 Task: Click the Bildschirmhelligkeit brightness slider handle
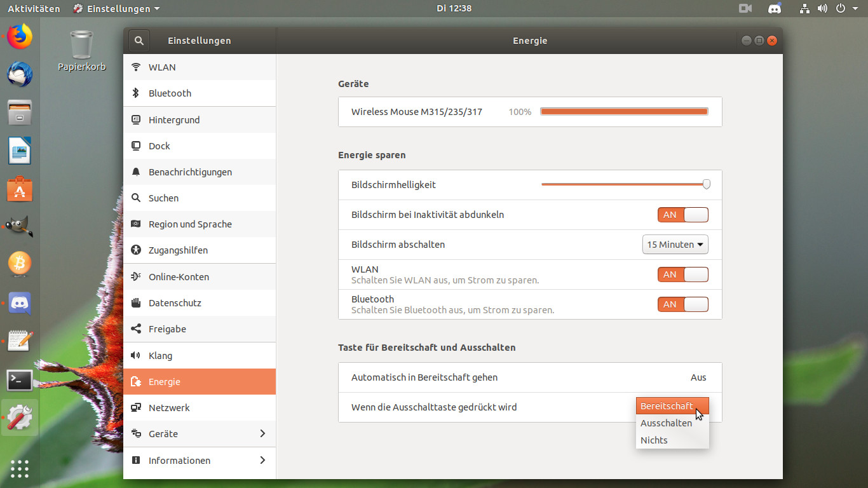click(707, 184)
